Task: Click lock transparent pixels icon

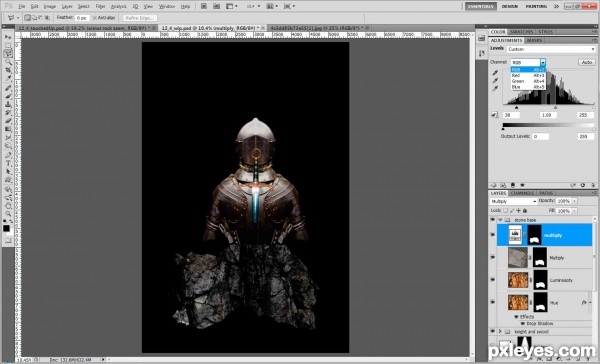Action: [505, 211]
